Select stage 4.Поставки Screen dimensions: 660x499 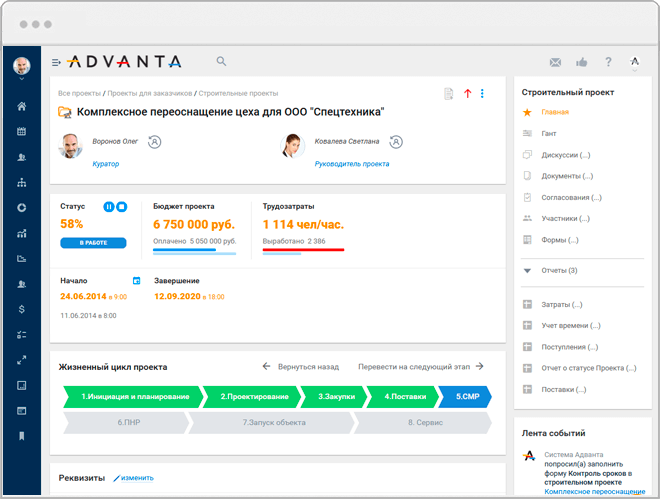tap(404, 397)
